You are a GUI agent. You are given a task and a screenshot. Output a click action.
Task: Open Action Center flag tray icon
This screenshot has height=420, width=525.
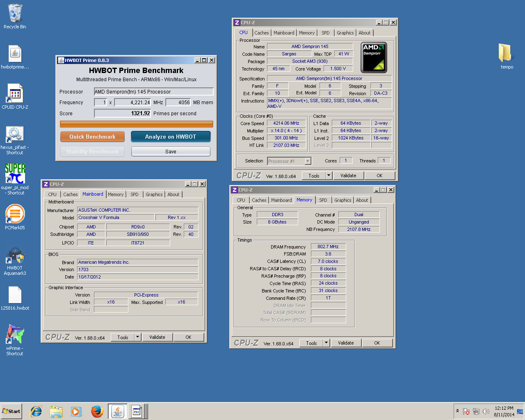pos(466,411)
